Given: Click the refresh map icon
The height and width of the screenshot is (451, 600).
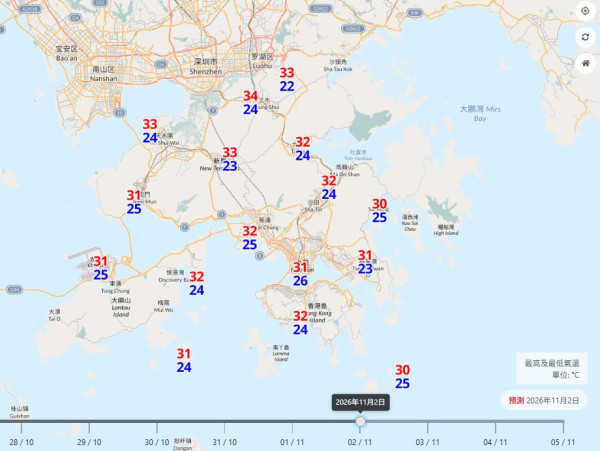Looking at the screenshot, I should pyautogui.click(x=585, y=37).
